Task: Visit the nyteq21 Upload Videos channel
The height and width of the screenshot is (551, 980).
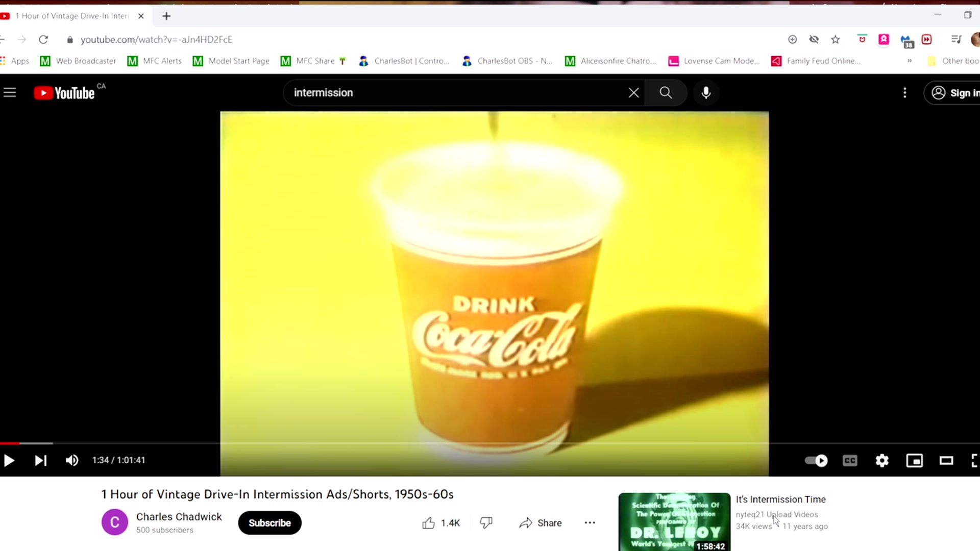Action: (x=776, y=514)
